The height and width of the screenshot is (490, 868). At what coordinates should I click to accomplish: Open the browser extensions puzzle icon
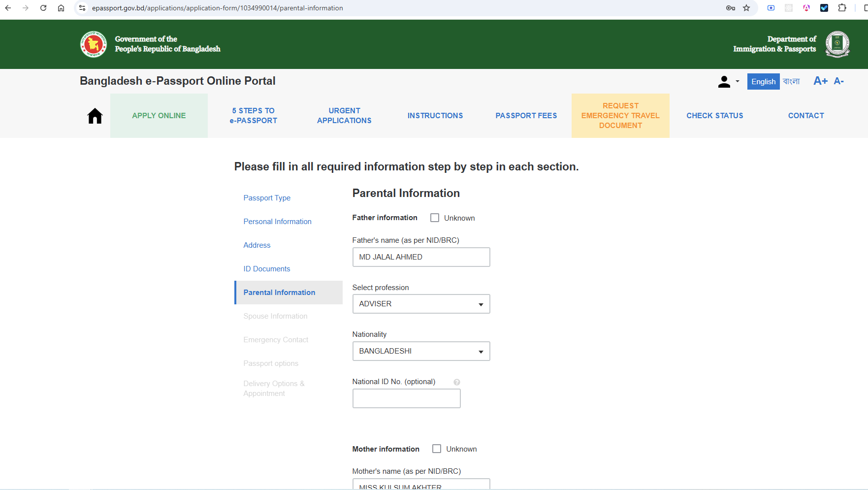pyautogui.click(x=842, y=8)
